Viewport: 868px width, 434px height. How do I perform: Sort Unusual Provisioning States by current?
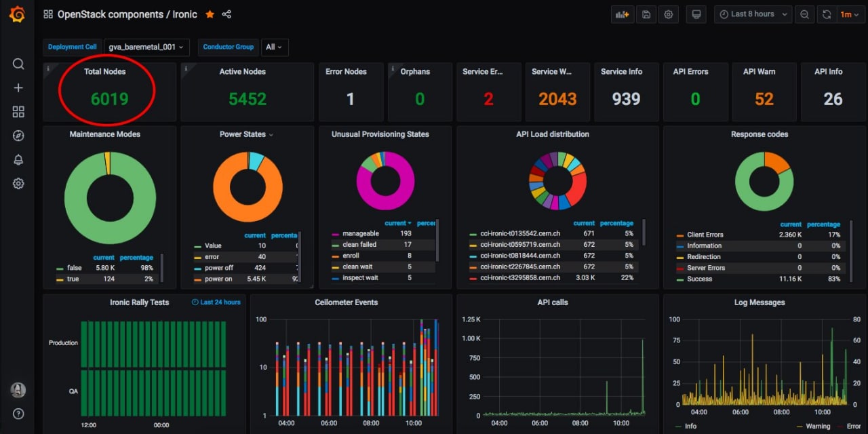(x=397, y=223)
